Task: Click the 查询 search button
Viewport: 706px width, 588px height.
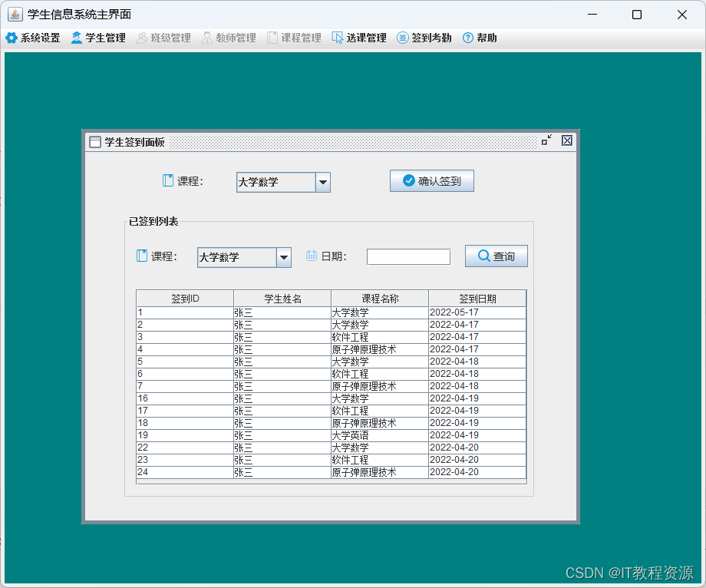Action: (x=497, y=256)
